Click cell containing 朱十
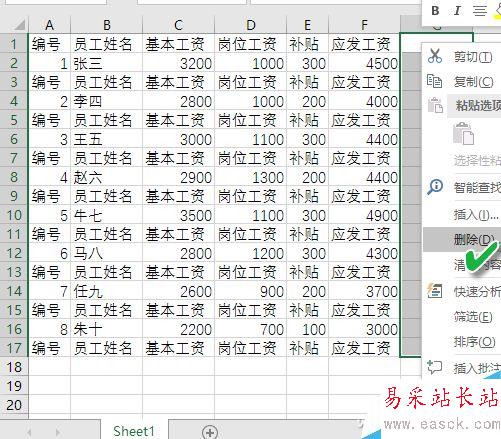Viewport: 501px width, 439px height. click(107, 329)
